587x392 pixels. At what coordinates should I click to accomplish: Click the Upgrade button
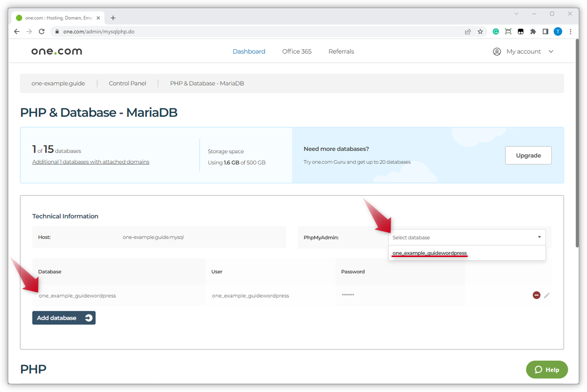point(528,156)
